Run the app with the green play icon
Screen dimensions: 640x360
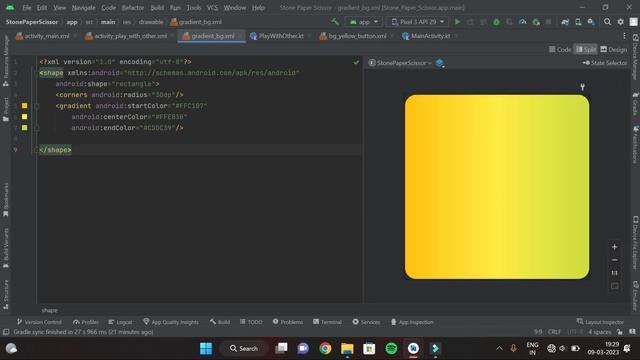(458, 22)
